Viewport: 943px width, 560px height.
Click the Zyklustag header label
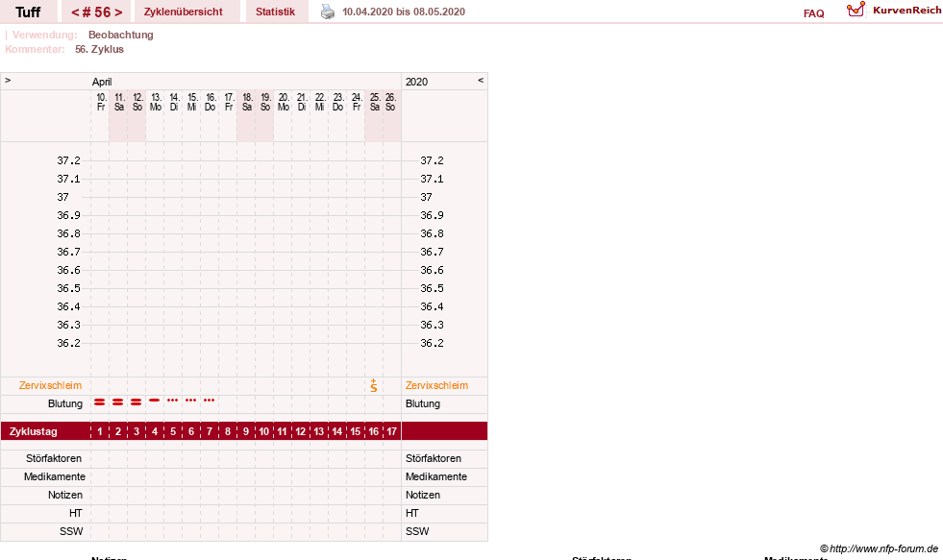click(33, 431)
